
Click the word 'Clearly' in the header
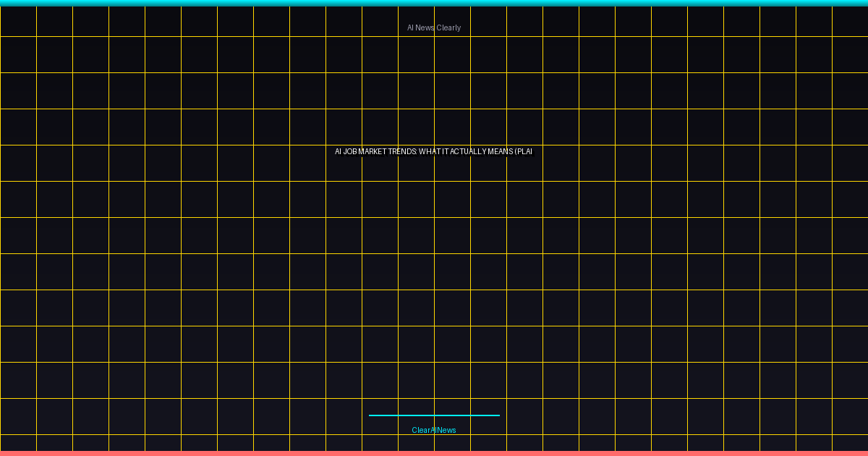click(448, 28)
